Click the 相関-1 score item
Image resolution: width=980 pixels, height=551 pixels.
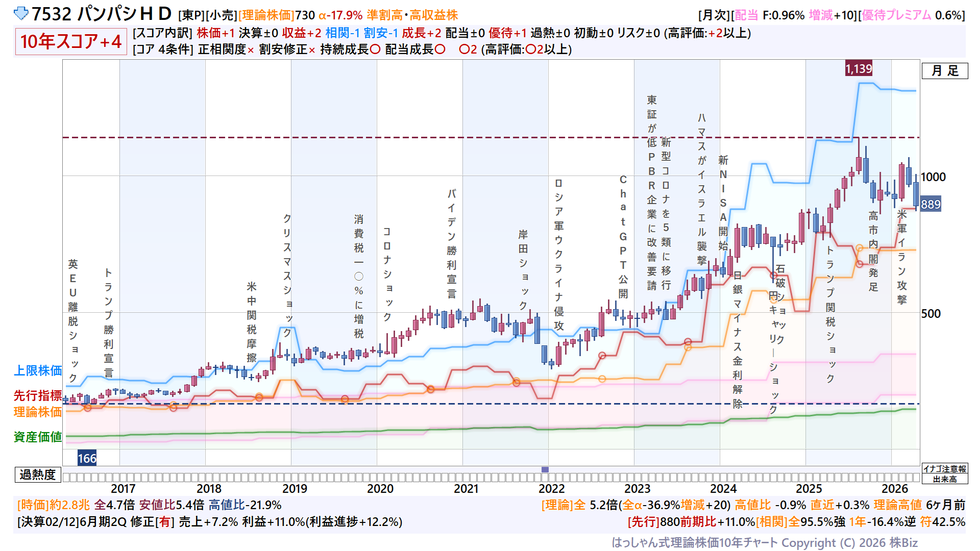(342, 33)
